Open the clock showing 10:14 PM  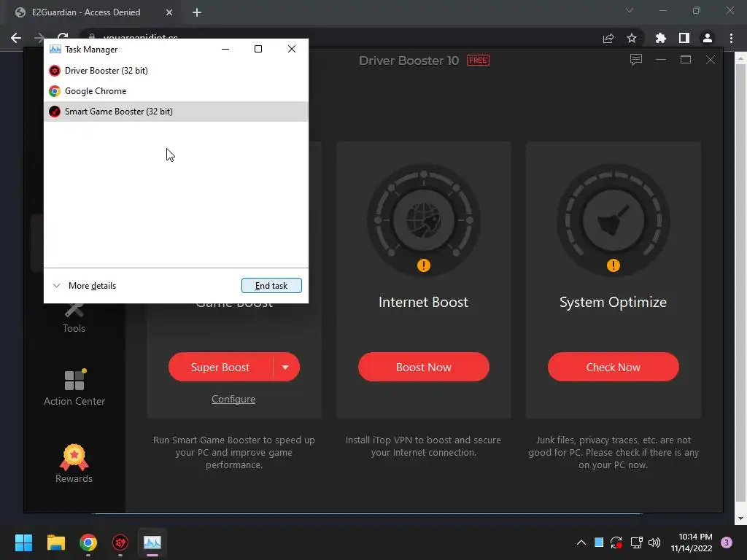point(692,542)
